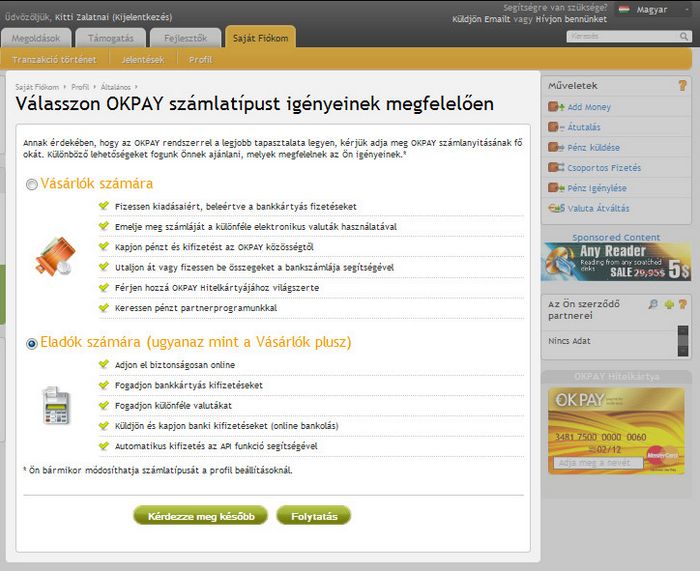Screen dimensions: 700x571
Task: Click the OKPAY gold card image
Action: coord(616,431)
